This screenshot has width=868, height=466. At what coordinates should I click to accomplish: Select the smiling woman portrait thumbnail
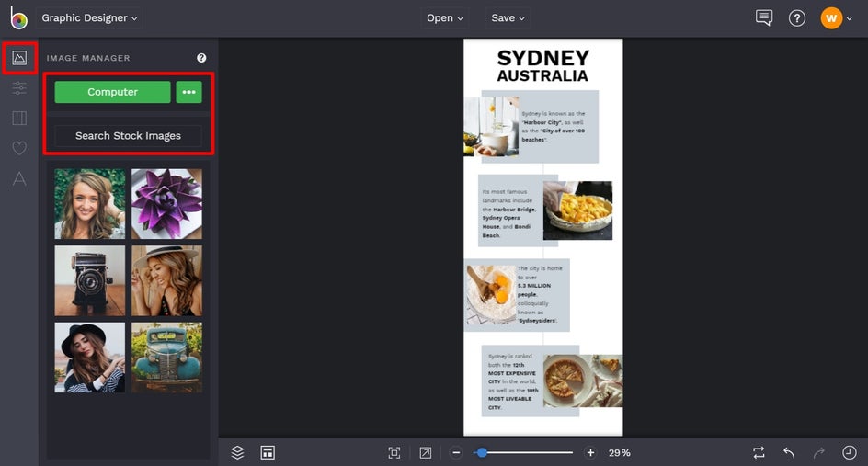[90, 204]
